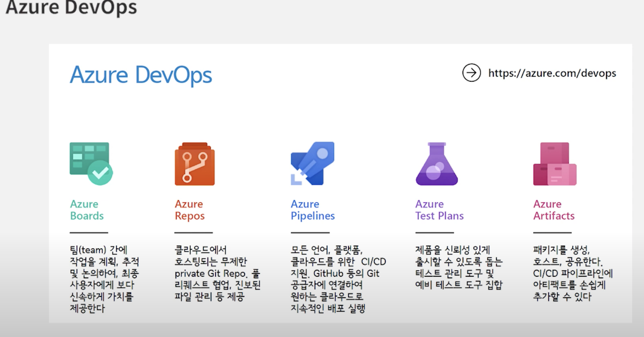Select the Azure Artifacts title
The image size is (644, 337).
pyautogui.click(x=554, y=210)
